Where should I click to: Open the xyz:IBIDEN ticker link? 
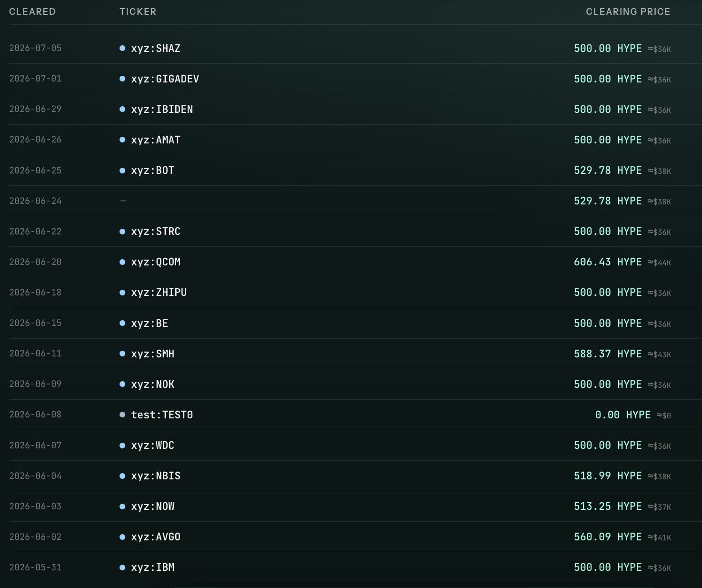(x=162, y=110)
